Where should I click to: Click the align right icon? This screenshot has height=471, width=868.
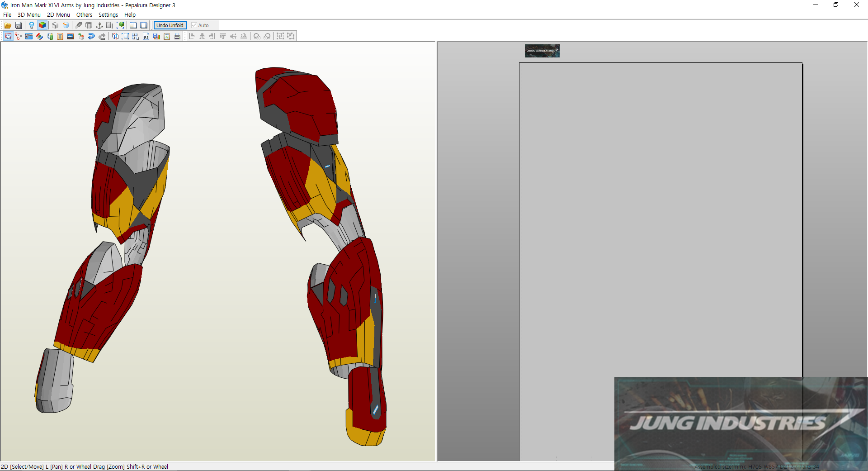[x=212, y=36]
